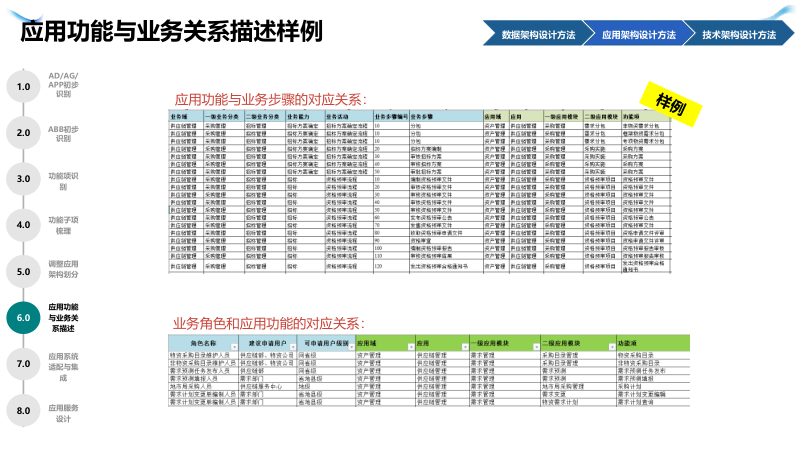Click the yellow 样例 label
Viewport: 800px width, 450px height.
tap(670, 104)
